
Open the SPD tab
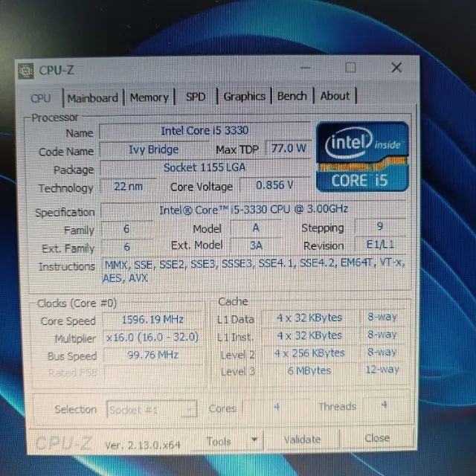pos(196,97)
